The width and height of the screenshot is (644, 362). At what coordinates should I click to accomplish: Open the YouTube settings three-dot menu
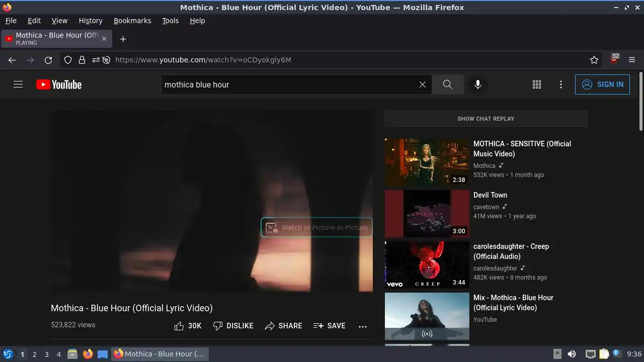pyautogui.click(x=561, y=84)
